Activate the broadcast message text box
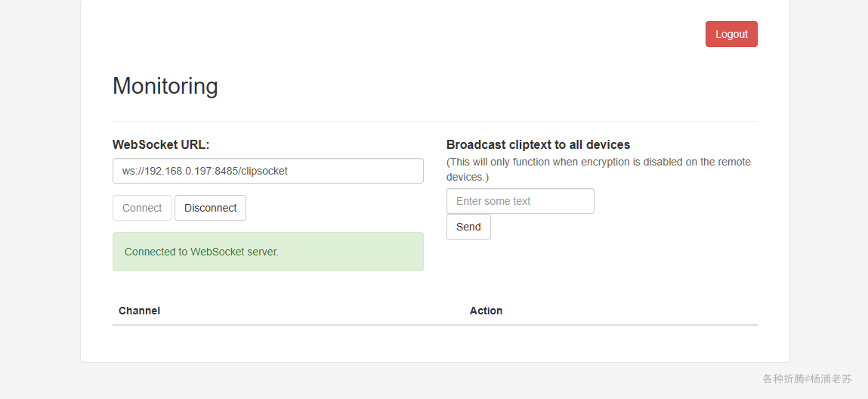This screenshot has height=399, width=868. (x=520, y=201)
